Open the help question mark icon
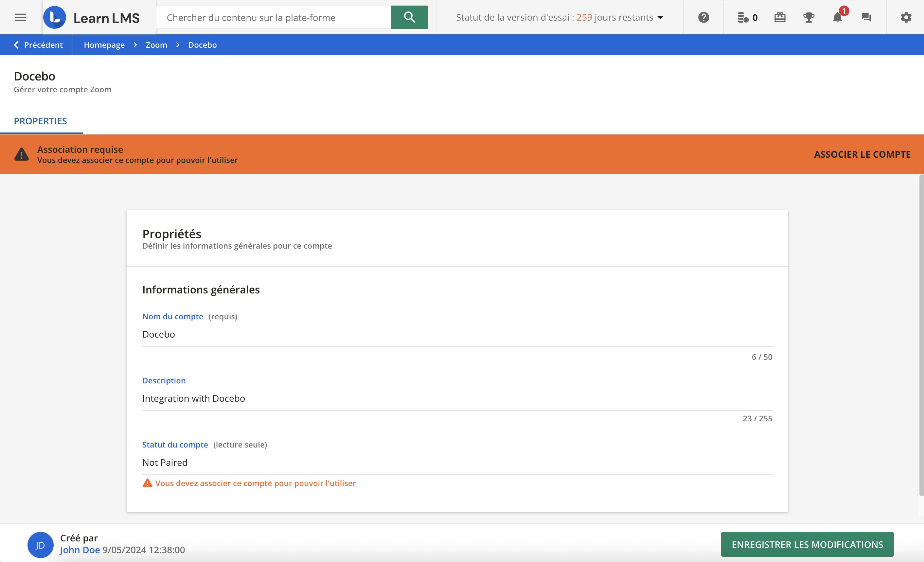 coord(703,17)
